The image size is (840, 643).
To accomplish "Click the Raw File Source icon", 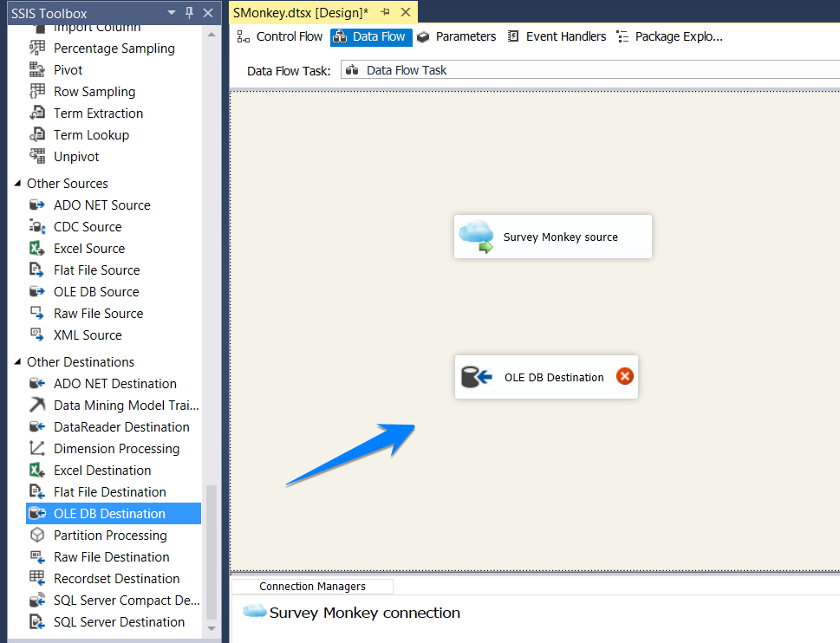I will tap(37, 313).
